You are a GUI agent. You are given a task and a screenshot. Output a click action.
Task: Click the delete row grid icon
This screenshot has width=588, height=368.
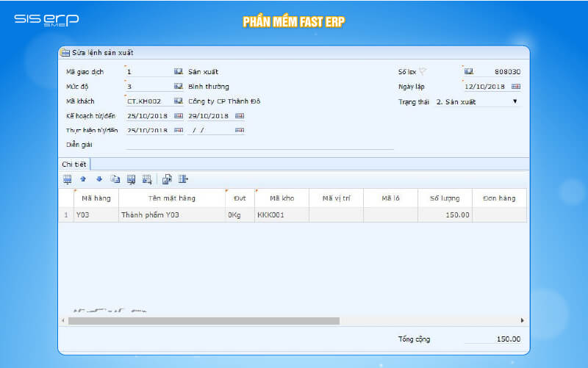coord(132,179)
